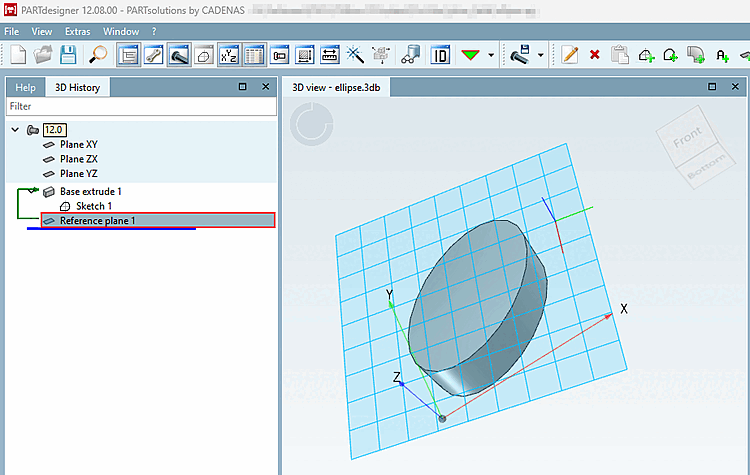Click the pencil edit icon
This screenshot has width=750, height=475.
click(x=570, y=55)
